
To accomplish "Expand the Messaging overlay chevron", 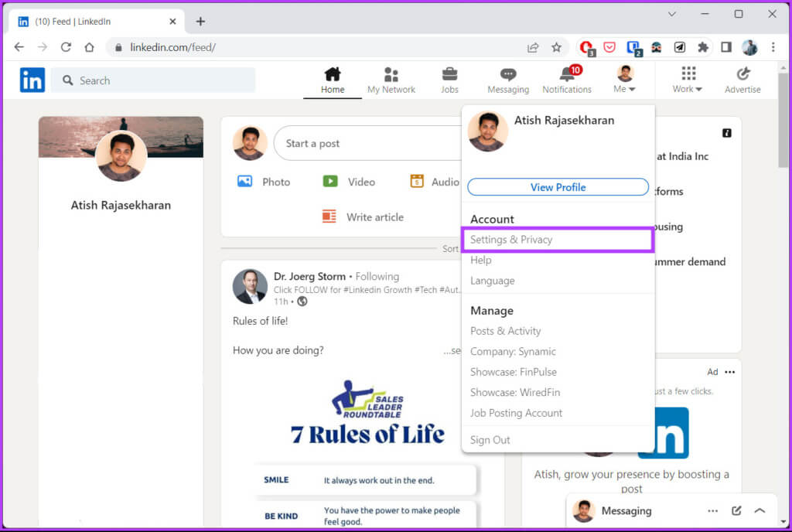I will click(760, 510).
